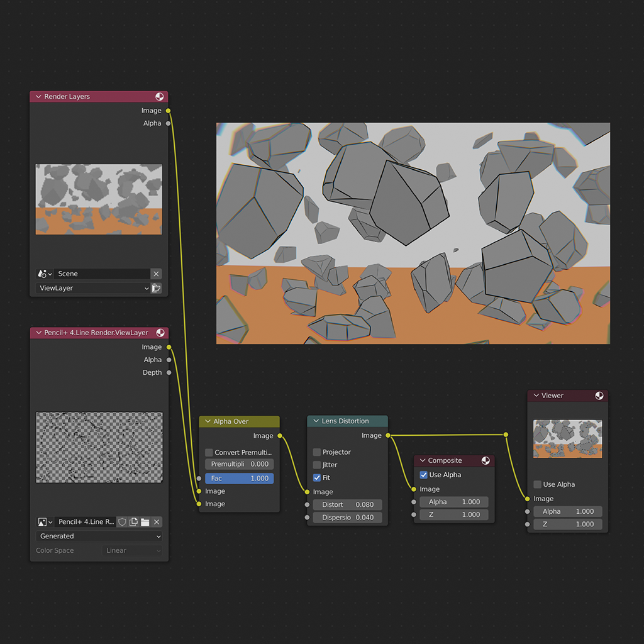This screenshot has height=644, width=644.
Task: Select the reroute point before Viewer
Action: pos(506,435)
